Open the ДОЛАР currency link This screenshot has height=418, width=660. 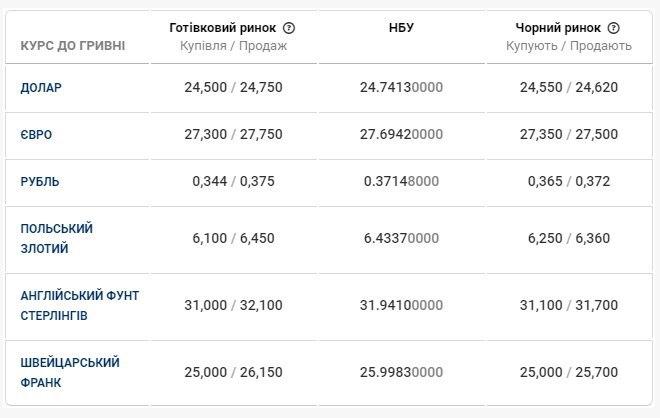[x=41, y=87]
